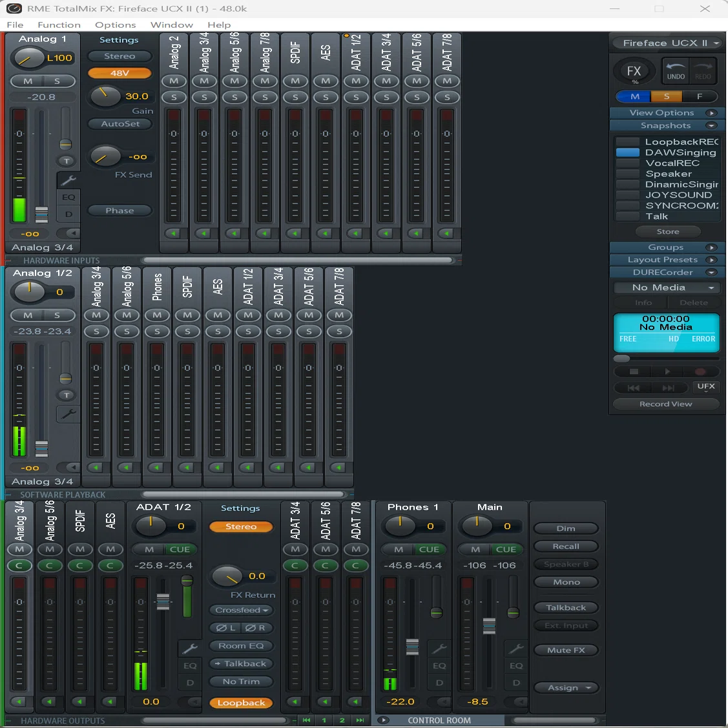
Task: Open Dynamics D panel on Main channel
Action: (x=516, y=683)
